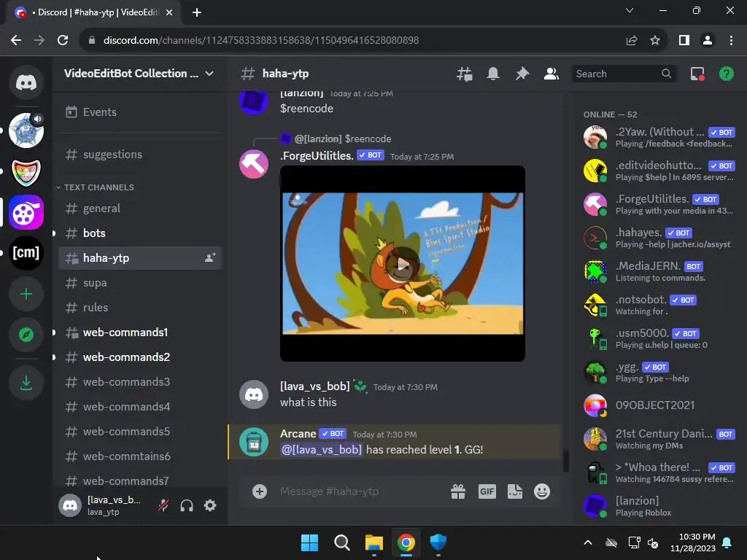Explore discoverable servers compass icon
The width and height of the screenshot is (747, 560).
point(26,335)
